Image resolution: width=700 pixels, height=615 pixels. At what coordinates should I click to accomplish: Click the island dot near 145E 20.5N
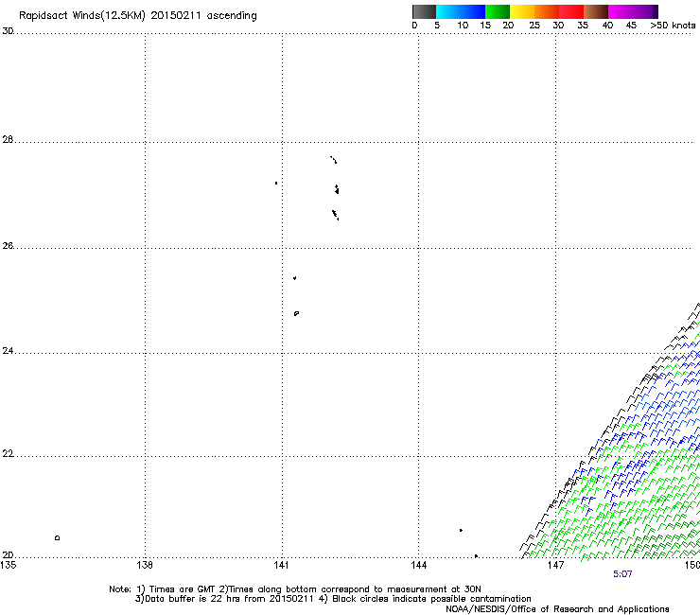pyautogui.click(x=461, y=530)
